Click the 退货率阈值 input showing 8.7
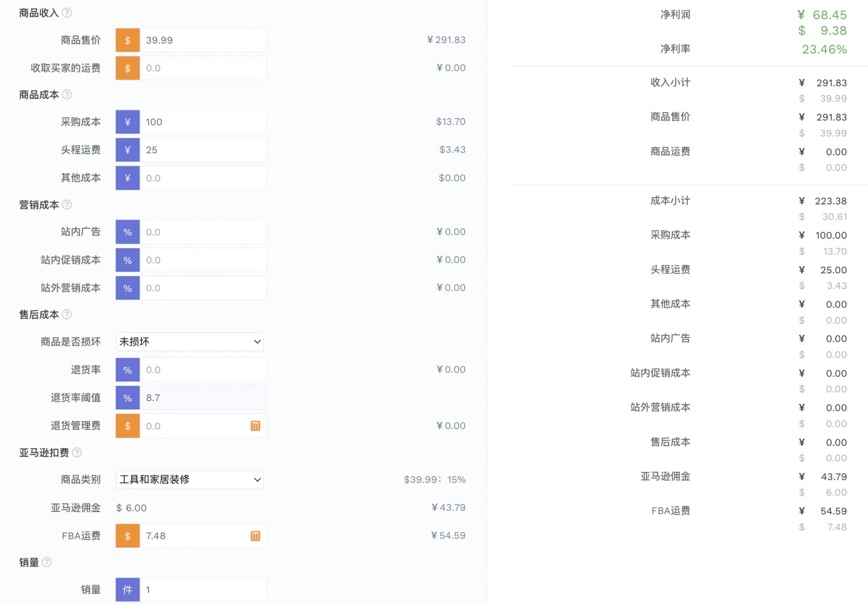The image size is (868, 605). [202, 398]
